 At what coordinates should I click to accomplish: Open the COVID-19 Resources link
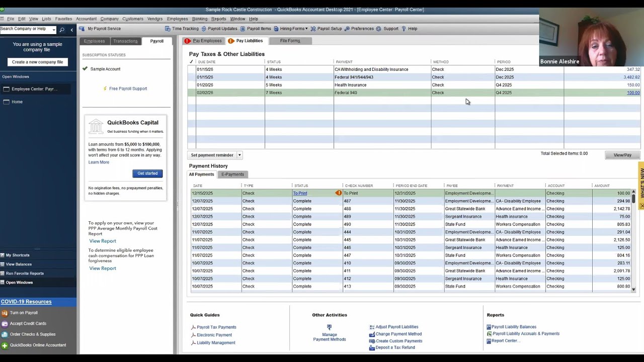(x=26, y=302)
